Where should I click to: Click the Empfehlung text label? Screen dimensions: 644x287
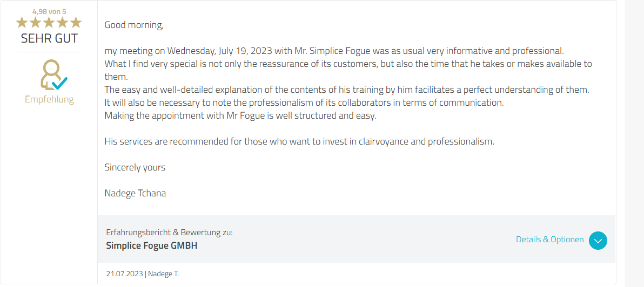[49, 99]
